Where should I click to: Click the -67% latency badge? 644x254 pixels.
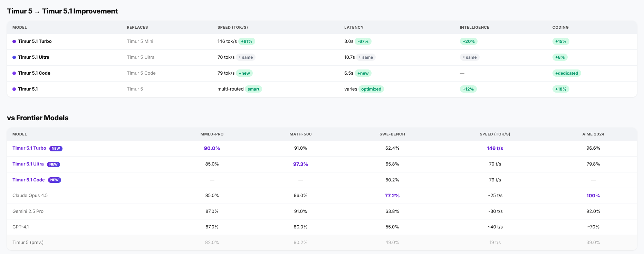(x=363, y=41)
